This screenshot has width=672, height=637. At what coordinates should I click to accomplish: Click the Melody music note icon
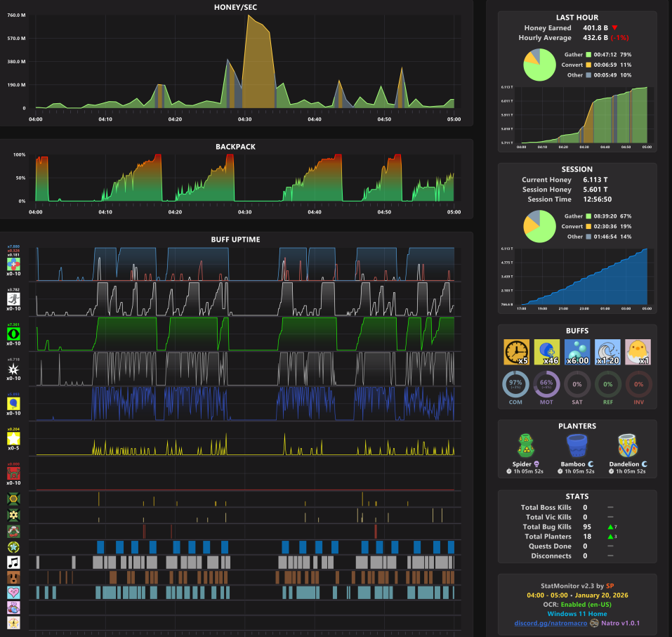pos(13,562)
